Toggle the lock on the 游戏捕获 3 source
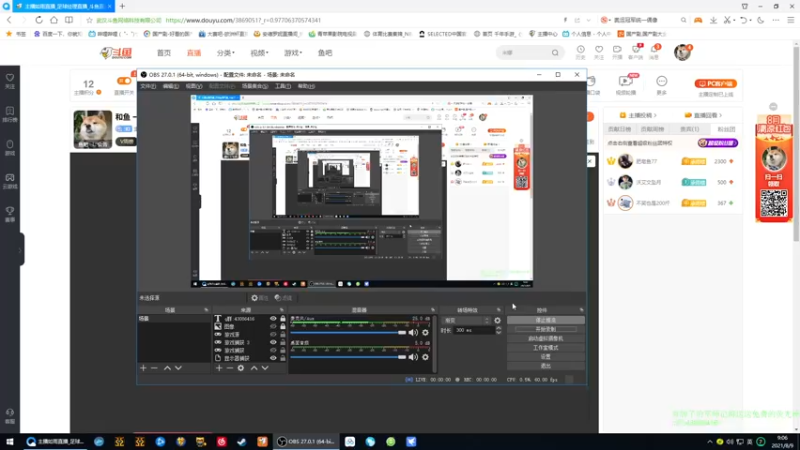This screenshot has height=450, width=800. pyautogui.click(x=283, y=342)
